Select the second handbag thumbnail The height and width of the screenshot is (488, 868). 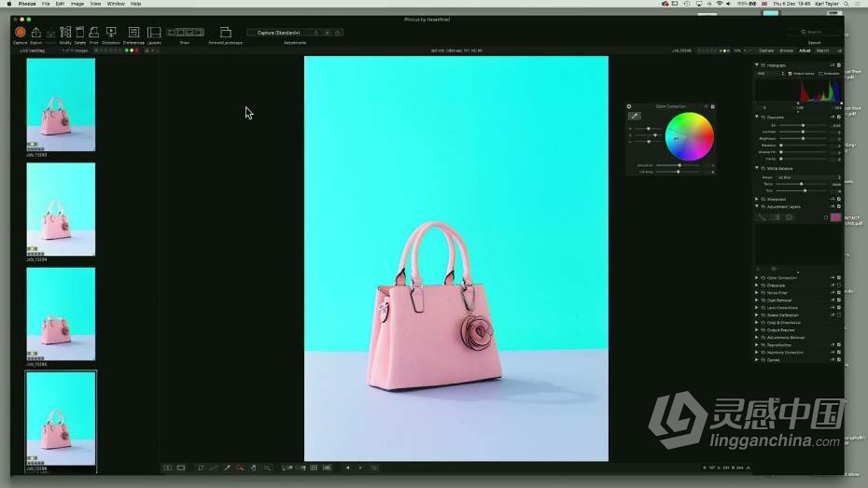[x=61, y=210]
